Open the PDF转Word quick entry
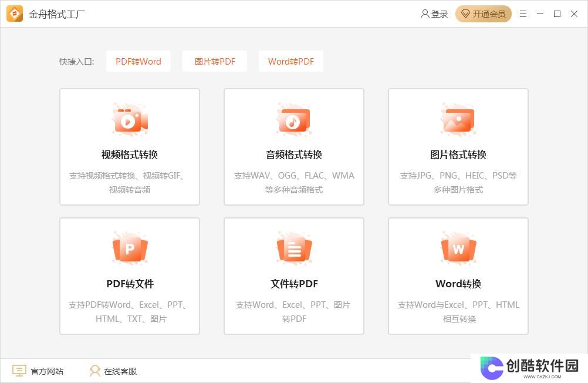The width and height of the screenshot is (588, 383). click(x=138, y=61)
